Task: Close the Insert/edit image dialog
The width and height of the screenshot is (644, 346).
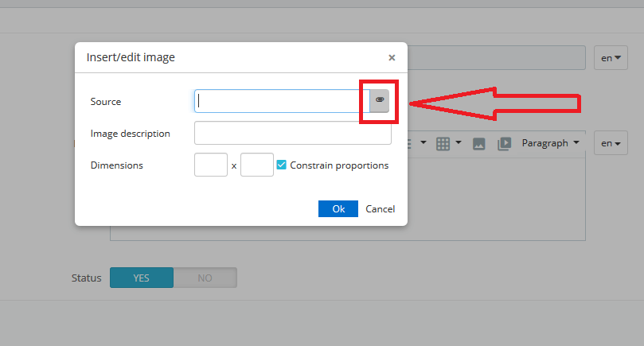Action: (392, 57)
